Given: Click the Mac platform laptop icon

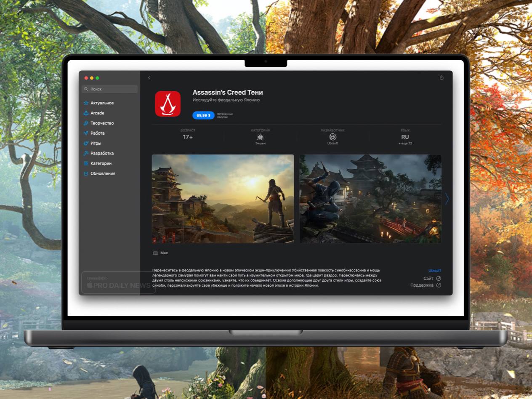Looking at the screenshot, I should pos(155,253).
